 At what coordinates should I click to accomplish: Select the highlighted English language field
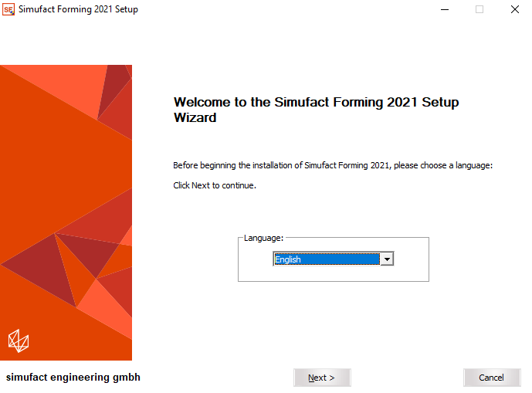point(327,259)
